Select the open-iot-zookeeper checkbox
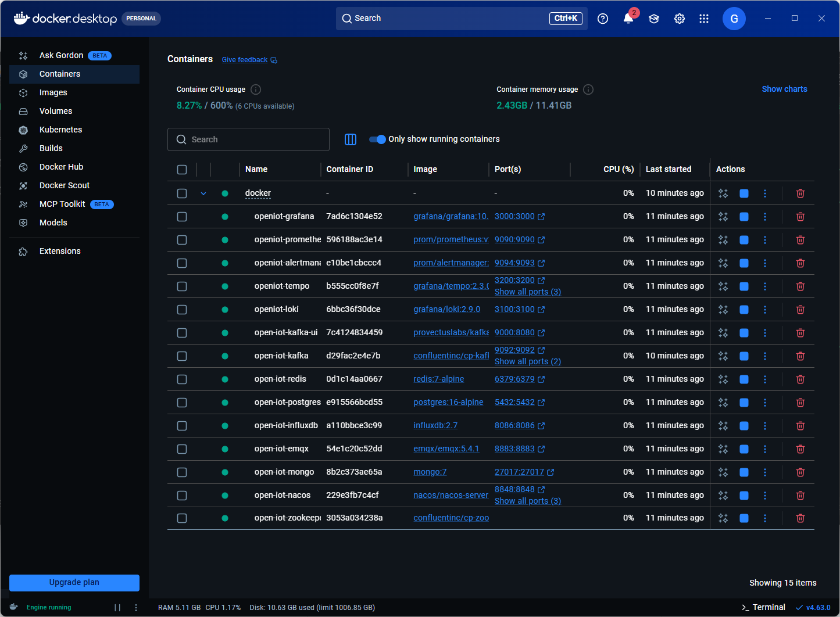Screen dimensions: 840x617 coord(182,518)
